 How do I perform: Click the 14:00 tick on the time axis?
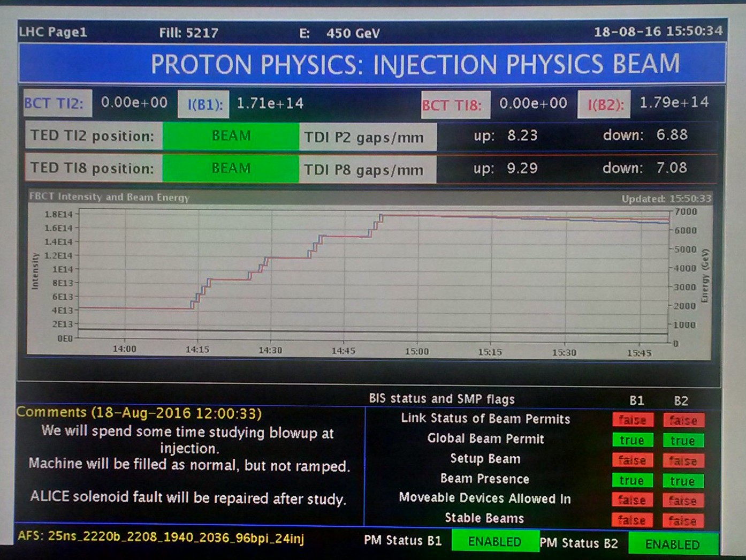125,349
